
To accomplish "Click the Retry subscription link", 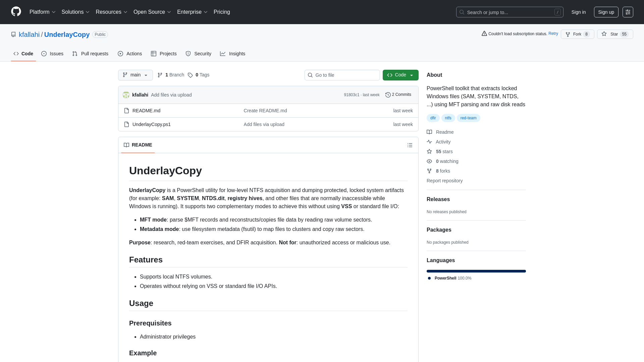I will [553, 34].
